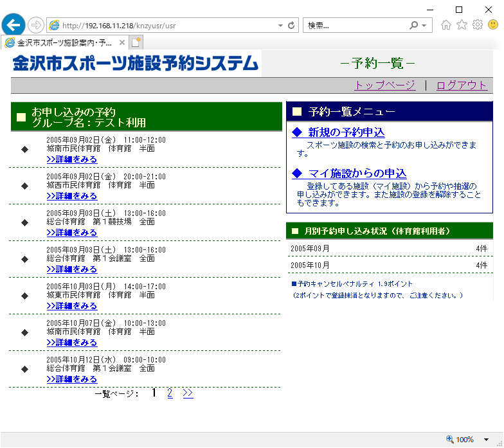The height and width of the screenshot is (448, 504).
Task: Click the Refresh icon in address bar
Action: coord(291,26)
